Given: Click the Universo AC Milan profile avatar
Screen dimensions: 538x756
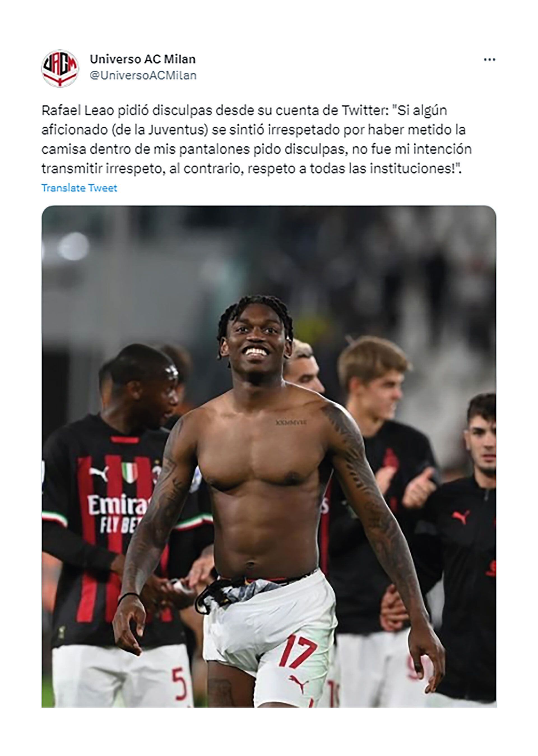Looking at the screenshot, I should 60,68.
